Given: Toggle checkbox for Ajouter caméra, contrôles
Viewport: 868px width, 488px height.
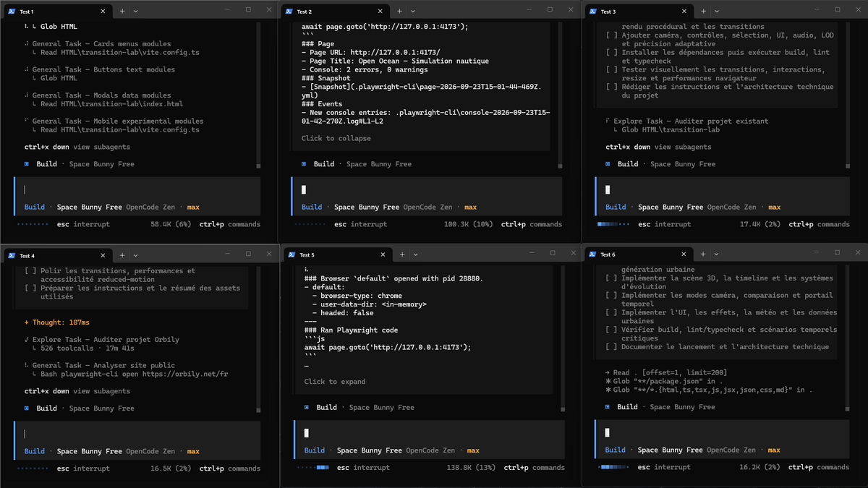Looking at the screenshot, I should pos(612,35).
